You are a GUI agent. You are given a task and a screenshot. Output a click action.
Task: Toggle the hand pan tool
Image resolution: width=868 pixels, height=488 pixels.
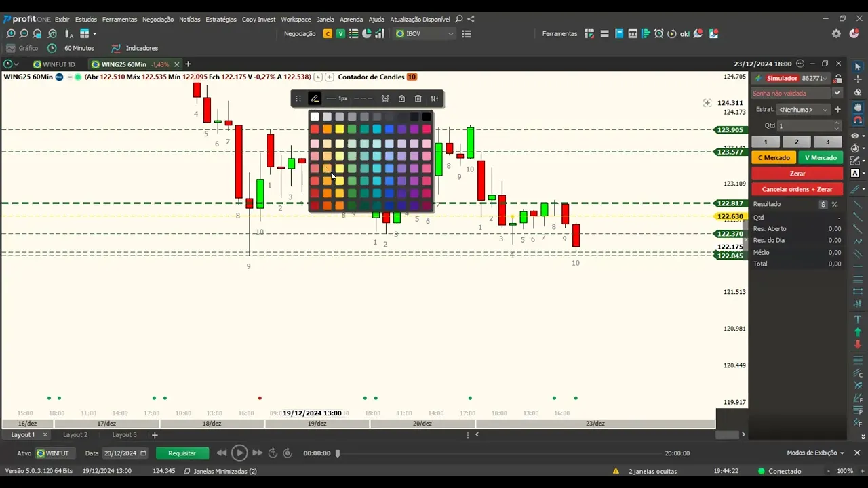[x=857, y=107]
